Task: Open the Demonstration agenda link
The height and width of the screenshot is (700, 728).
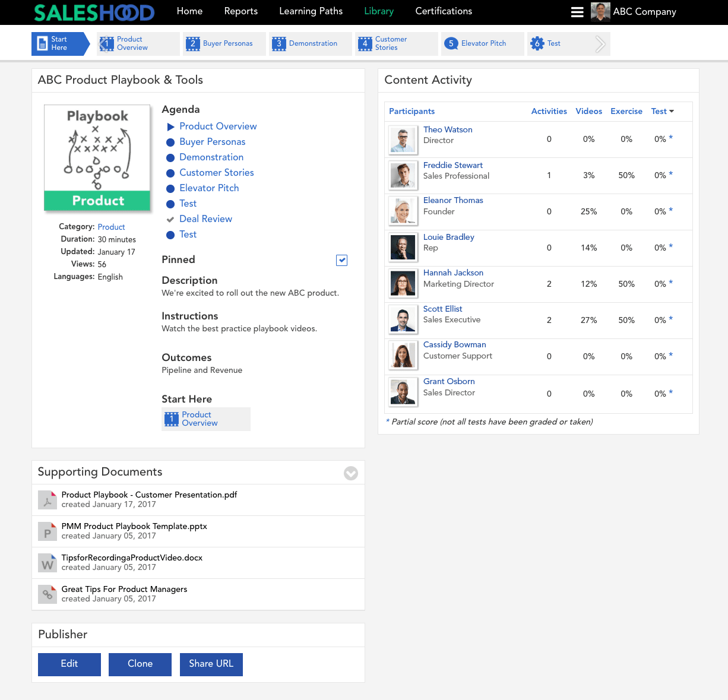Action: pos(211,157)
